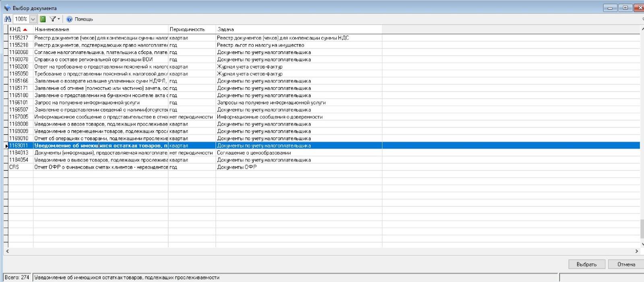Viewport: 644px width, 282px height.
Task: Click the Отмена button
Action: click(x=626, y=264)
